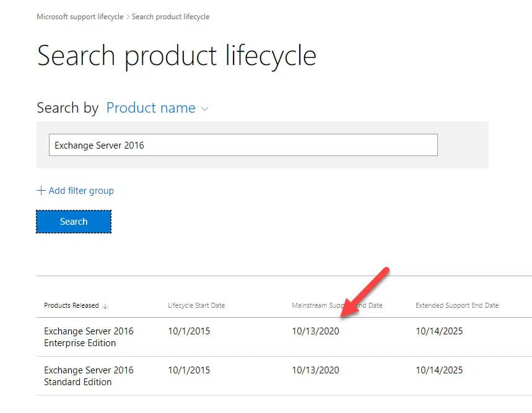The image size is (532, 413).
Task: Click the 10/1/2015 start date for Standard Edition
Action: [x=189, y=370]
